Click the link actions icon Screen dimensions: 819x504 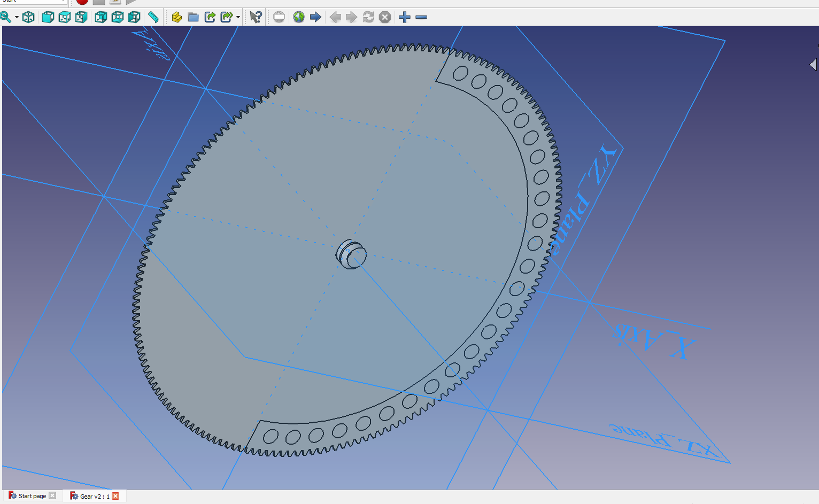[227, 17]
